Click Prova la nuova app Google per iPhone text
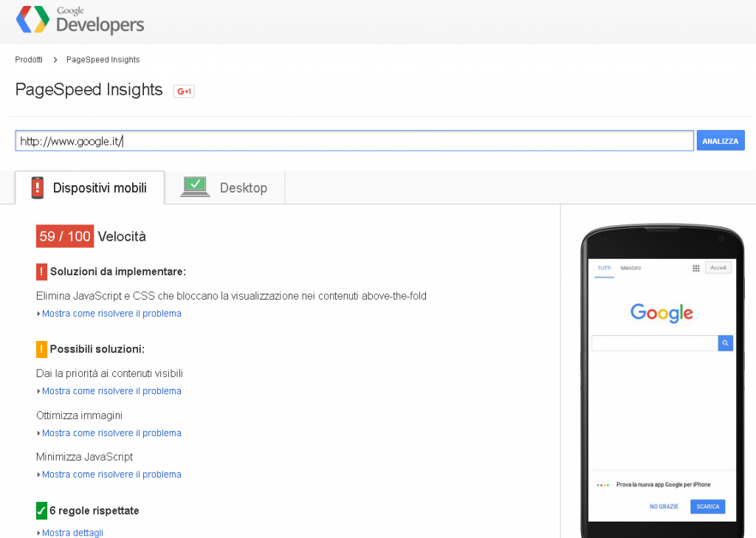This screenshot has height=538, width=756. [664, 484]
